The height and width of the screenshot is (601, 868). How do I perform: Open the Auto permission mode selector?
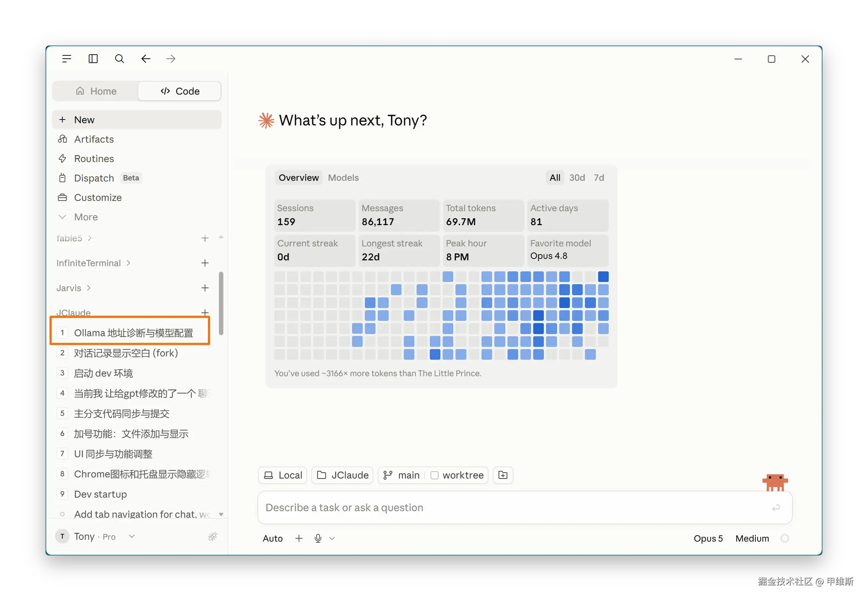(272, 539)
